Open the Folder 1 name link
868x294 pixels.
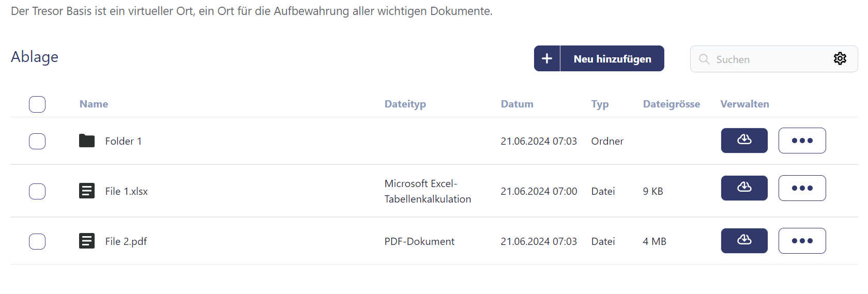tap(123, 141)
